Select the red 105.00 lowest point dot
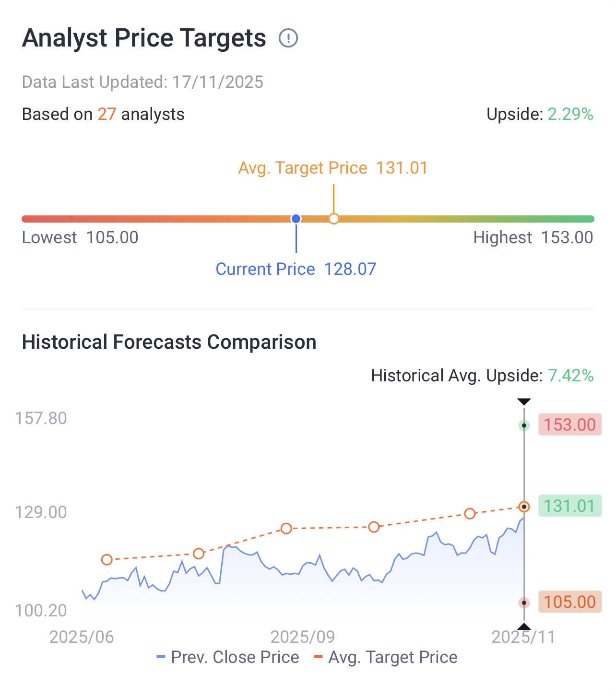Screen dimensions: 616x697 pos(524,603)
